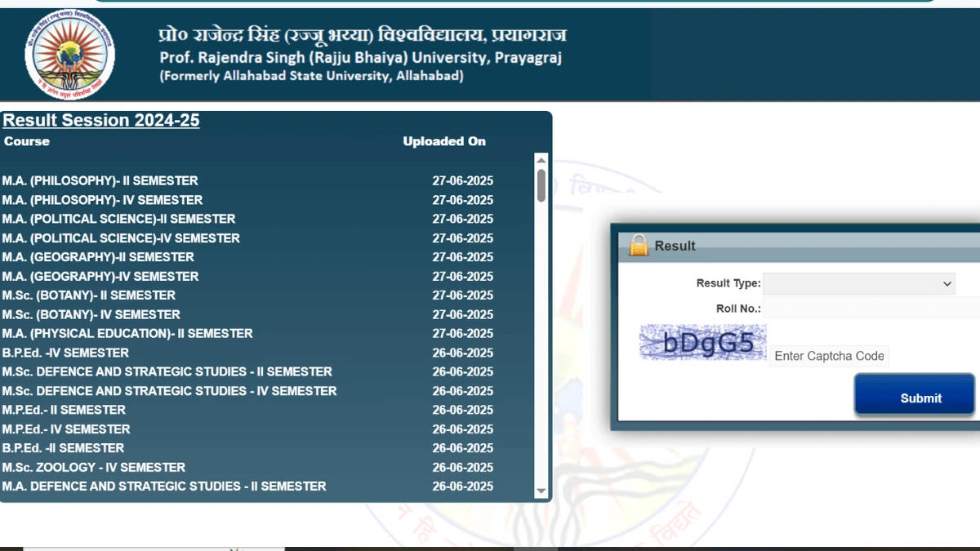The image size is (980, 551).
Task: Focus the Roll No. input field
Action: [871, 309]
